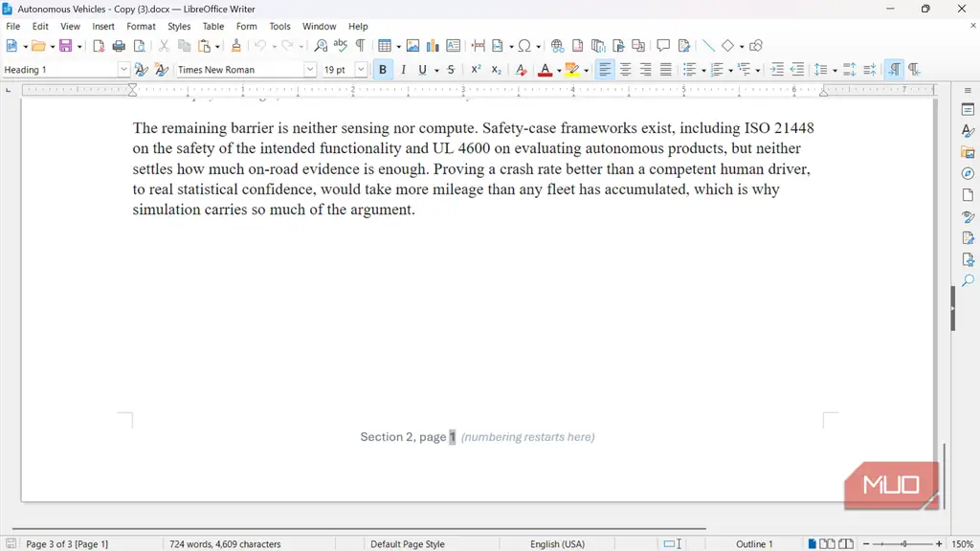This screenshot has height=551, width=980.
Task: Open the insert table dropdown arrow
Action: coord(398,47)
